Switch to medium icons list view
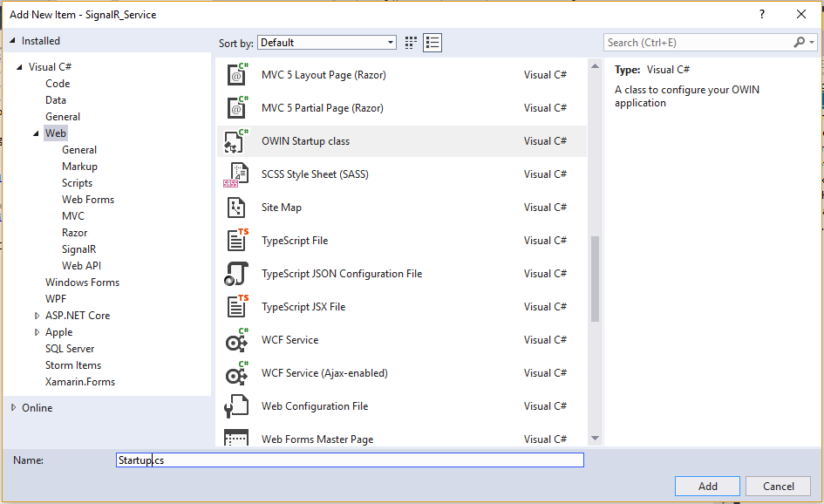 432,43
